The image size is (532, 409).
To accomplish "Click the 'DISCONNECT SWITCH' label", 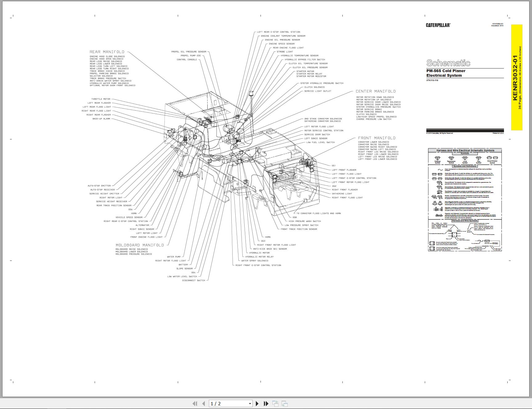I will [x=193, y=280].
